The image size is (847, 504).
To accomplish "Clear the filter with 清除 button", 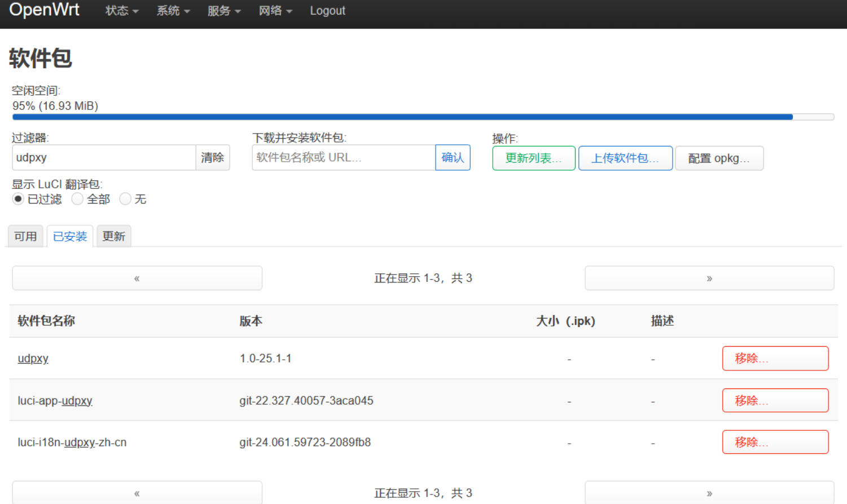I will (x=213, y=157).
